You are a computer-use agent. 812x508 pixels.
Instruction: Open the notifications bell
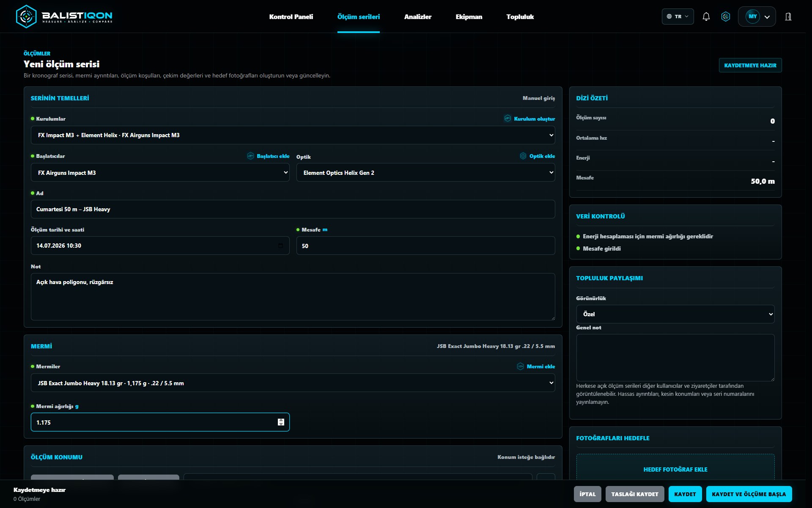click(x=706, y=17)
